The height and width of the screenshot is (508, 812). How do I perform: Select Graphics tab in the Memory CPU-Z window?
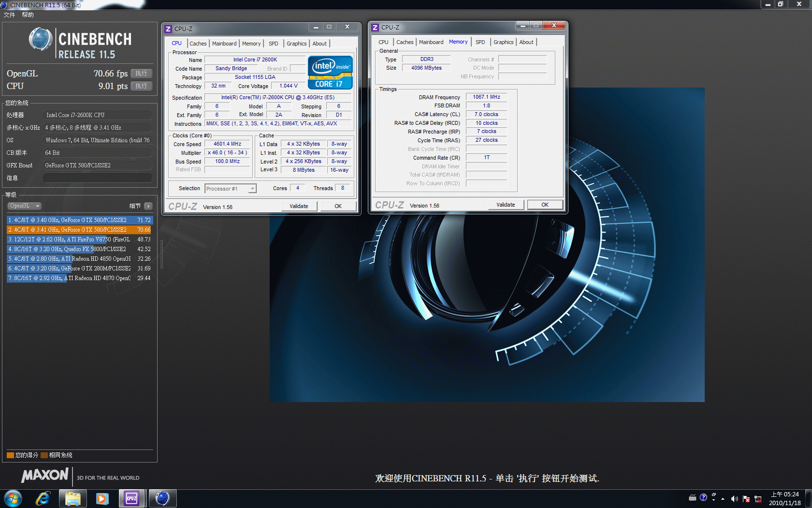[503, 42]
